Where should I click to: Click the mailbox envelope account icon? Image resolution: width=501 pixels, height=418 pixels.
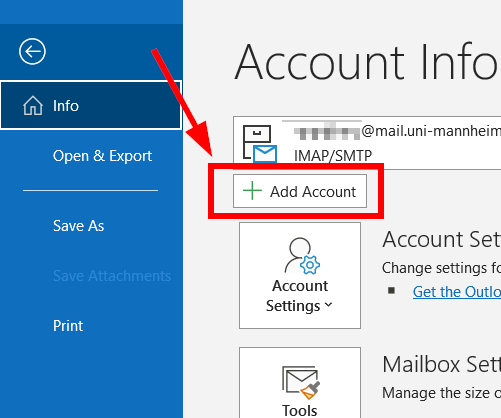click(260, 144)
